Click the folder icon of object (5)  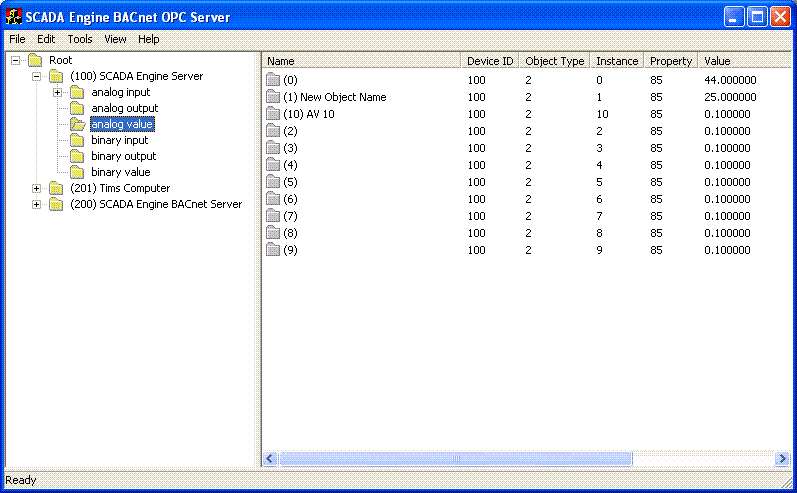click(x=273, y=182)
